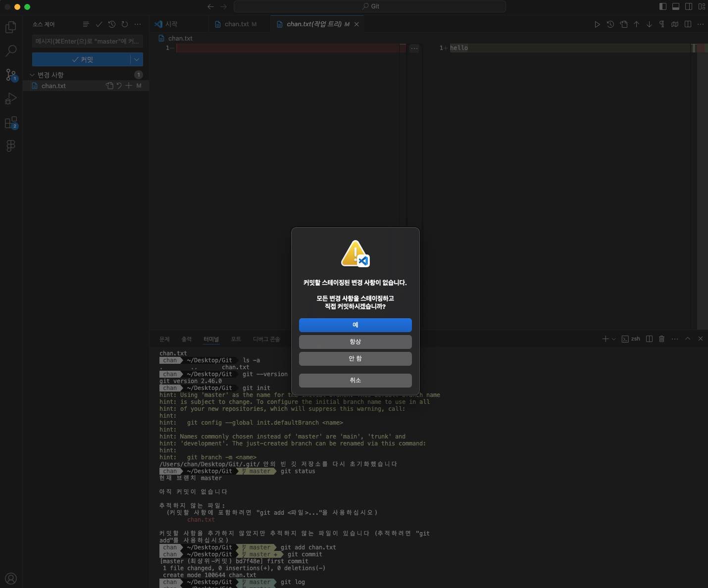This screenshot has height=588, width=708.
Task: Split the editor to the right
Action: pyautogui.click(x=688, y=24)
